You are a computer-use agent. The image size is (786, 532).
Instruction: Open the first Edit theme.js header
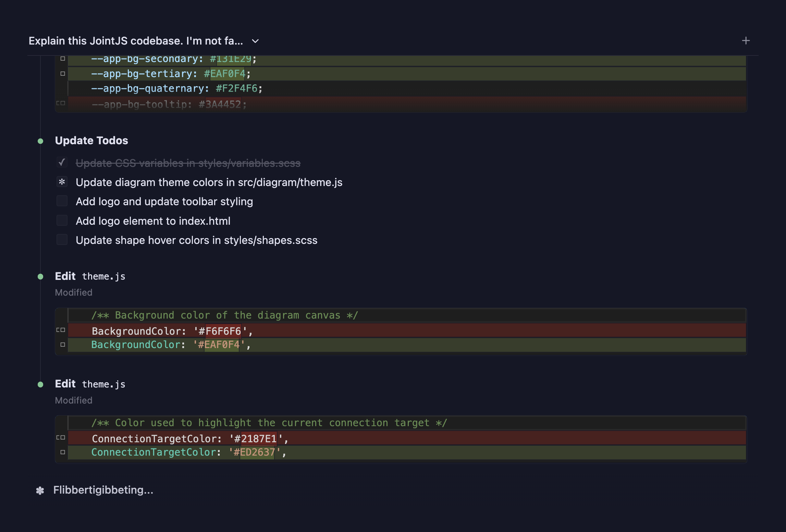click(90, 276)
